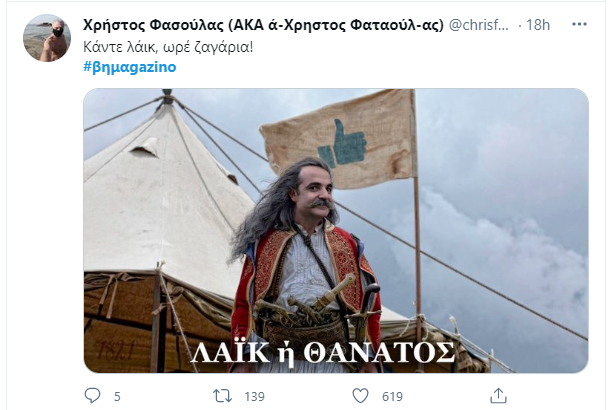Click the cloudy sky right of flagpole
615x410 pixels.
coord(504,196)
